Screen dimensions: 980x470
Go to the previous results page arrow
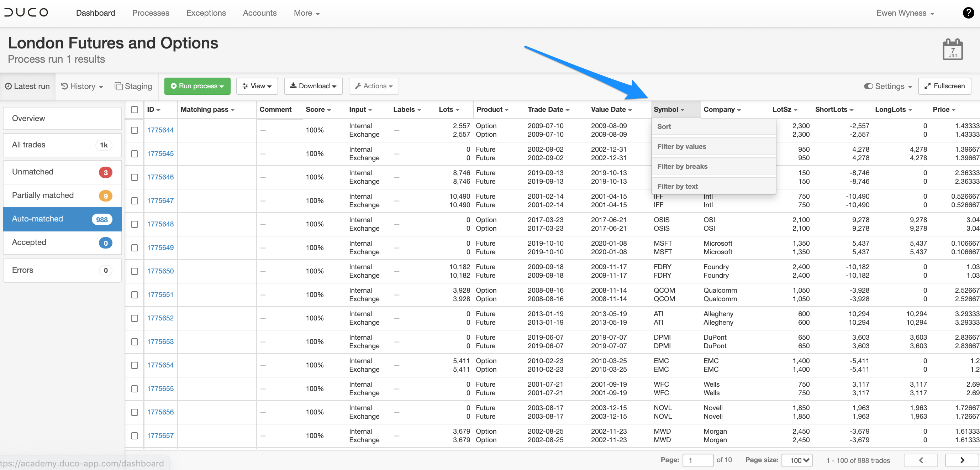tap(921, 460)
